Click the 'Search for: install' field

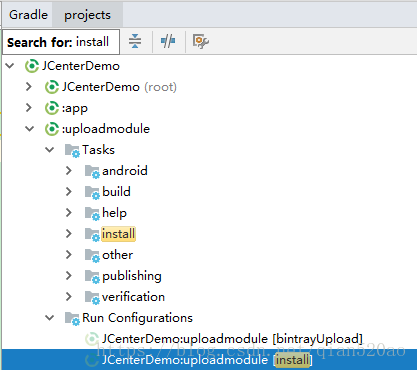tap(61, 42)
